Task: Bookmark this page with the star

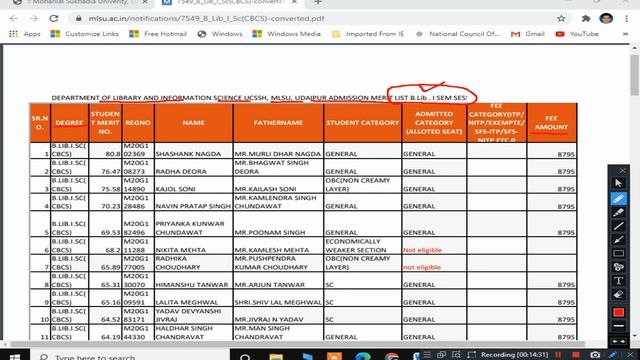Action: [561, 18]
